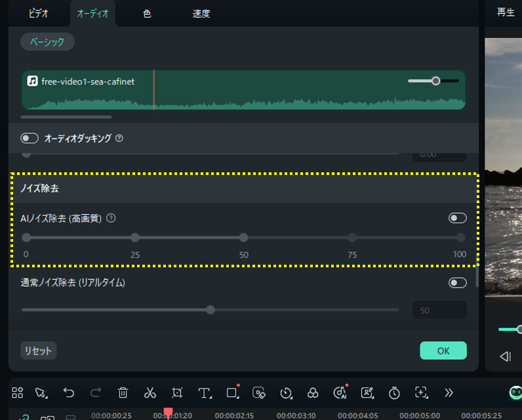Click the music note icon on the audio clip
Viewport: 522px width, 420px height.
pyautogui.click(x=32, y=81)
